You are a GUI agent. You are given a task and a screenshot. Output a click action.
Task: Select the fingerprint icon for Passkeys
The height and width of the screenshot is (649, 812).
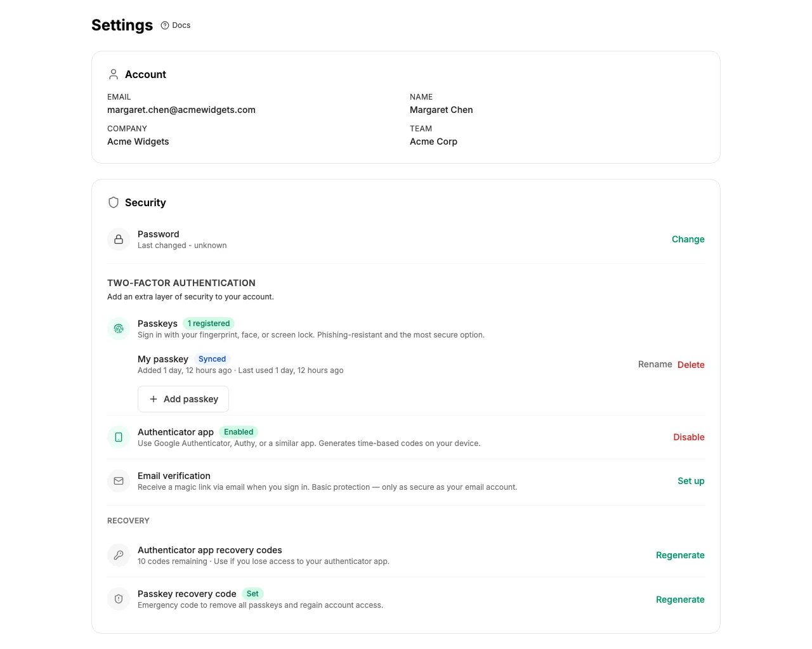point(119,328)
